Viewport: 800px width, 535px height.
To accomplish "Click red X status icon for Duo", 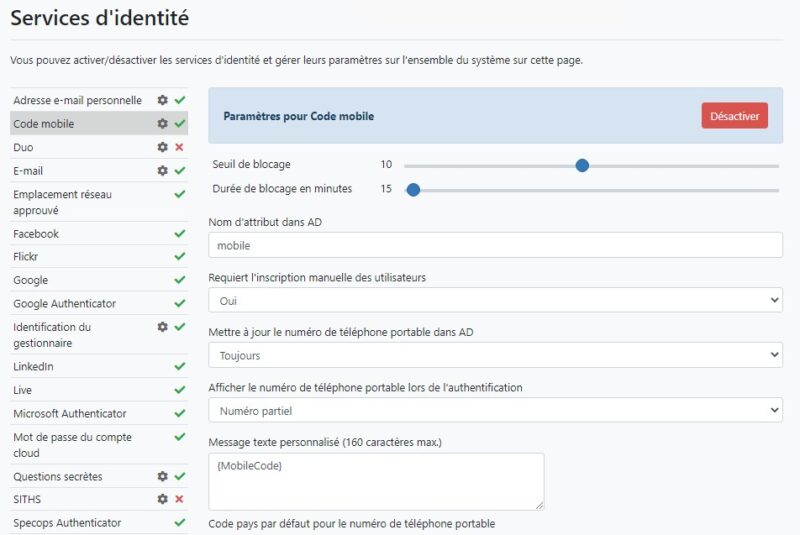I will [x=179, y=147].
